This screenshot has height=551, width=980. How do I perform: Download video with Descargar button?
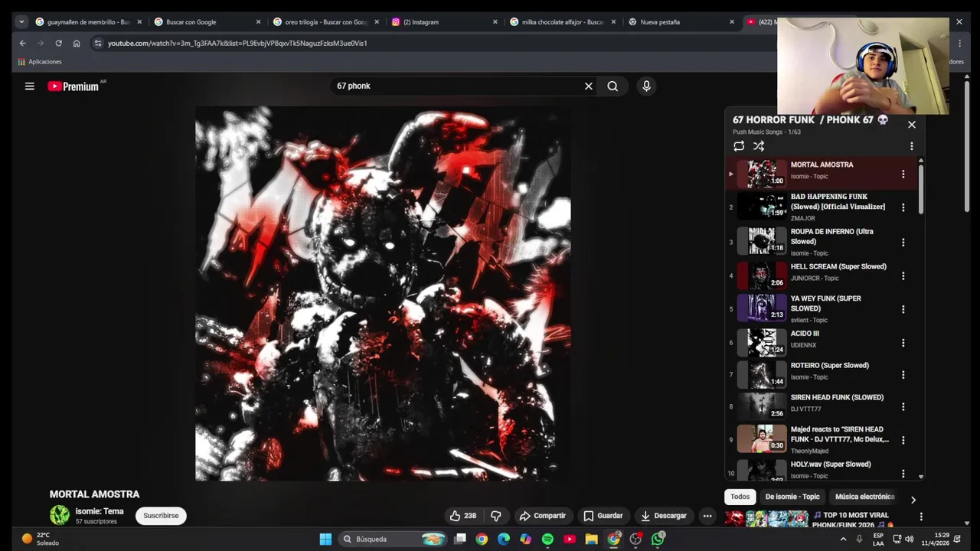[664, 516]
